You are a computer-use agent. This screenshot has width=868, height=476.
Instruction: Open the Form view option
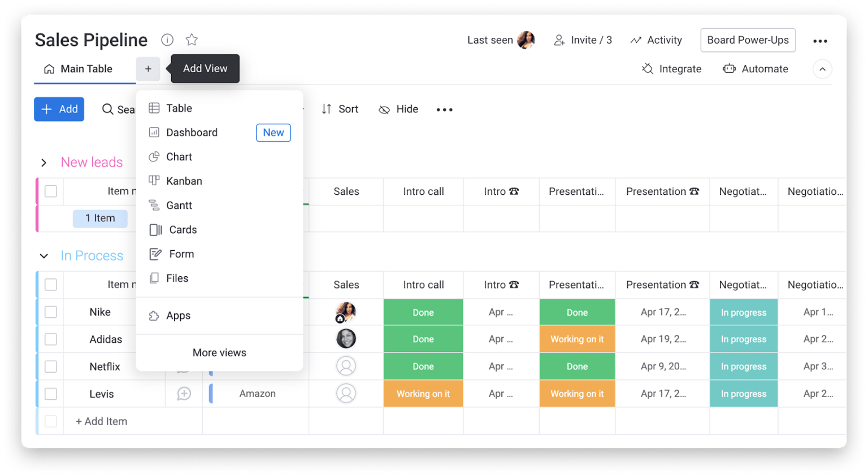(x=180, y=254)
